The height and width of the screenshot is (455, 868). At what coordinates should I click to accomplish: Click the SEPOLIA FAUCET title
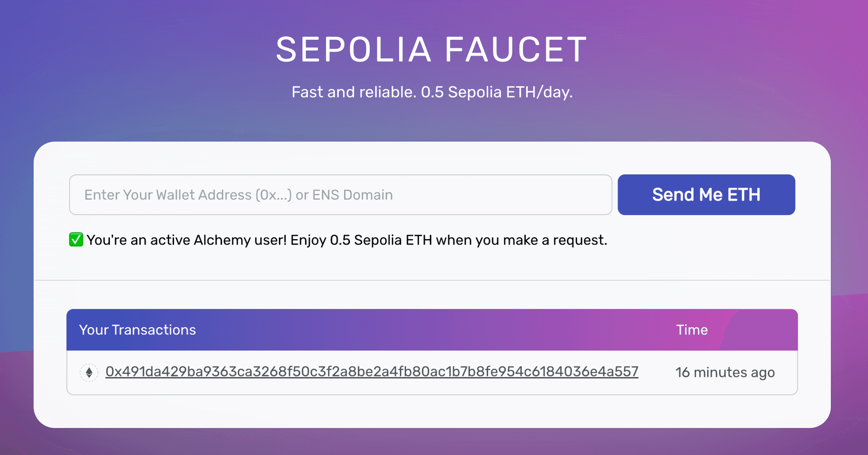(432, 49)
